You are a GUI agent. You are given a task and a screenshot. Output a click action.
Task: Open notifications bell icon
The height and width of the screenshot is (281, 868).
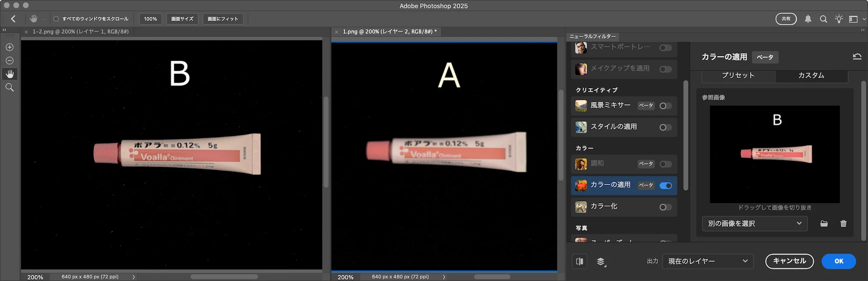click(808, 19)
